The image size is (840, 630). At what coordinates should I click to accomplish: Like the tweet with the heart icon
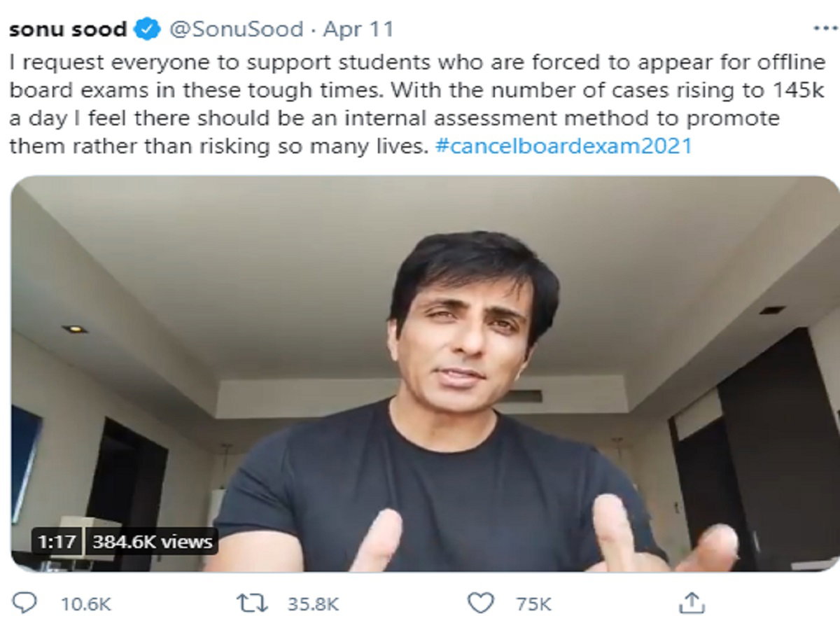(481, 603)
